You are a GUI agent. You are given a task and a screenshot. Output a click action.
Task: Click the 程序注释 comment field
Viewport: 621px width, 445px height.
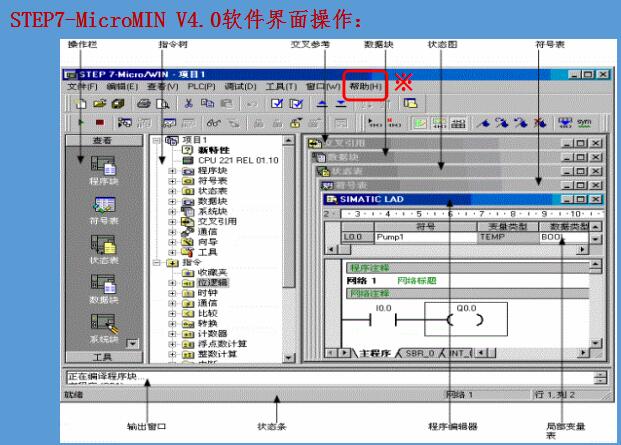467,268
